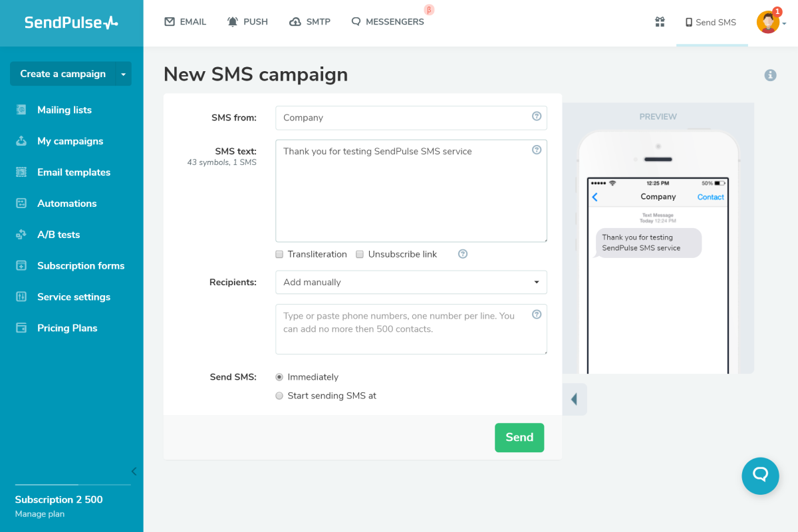Screen dimensions: 798x532
Task: Click the Email templates sidebar icon
Action: 21,172
